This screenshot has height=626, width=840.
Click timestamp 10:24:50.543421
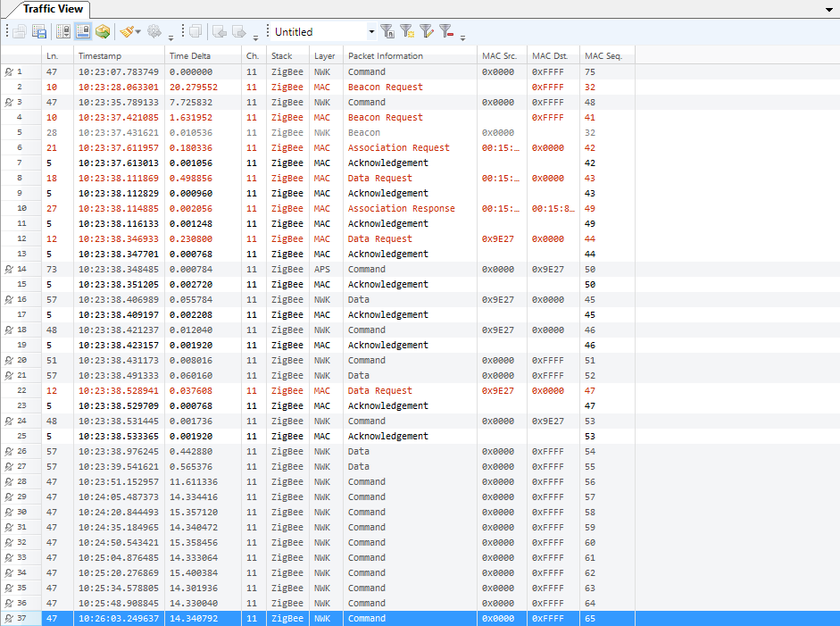click(x=119, y=543)
